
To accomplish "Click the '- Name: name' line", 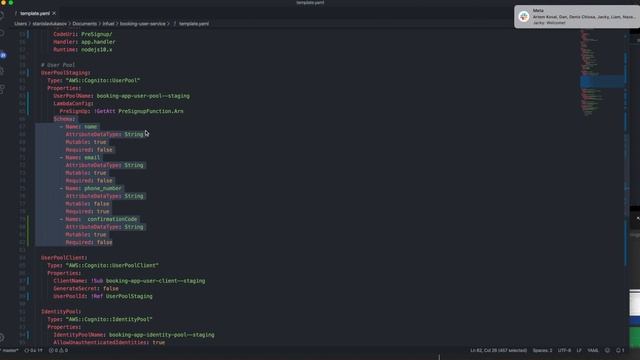I will tap(78, 127).
